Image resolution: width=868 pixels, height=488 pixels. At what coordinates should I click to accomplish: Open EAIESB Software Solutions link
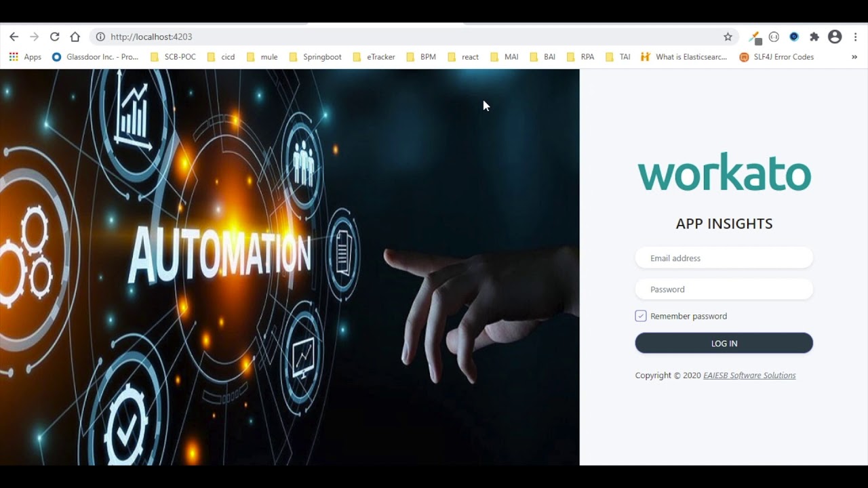click(x=749, y=375)
